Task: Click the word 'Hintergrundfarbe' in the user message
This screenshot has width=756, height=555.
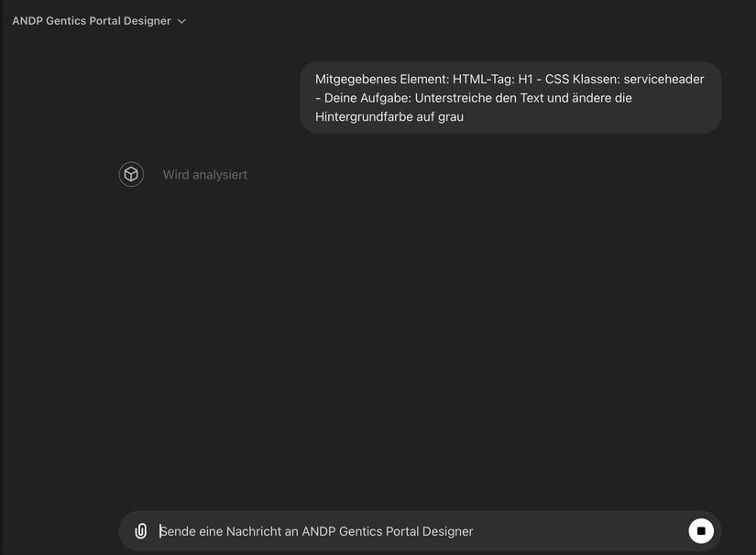Action: pyautogui.click(x=362, y=116)
